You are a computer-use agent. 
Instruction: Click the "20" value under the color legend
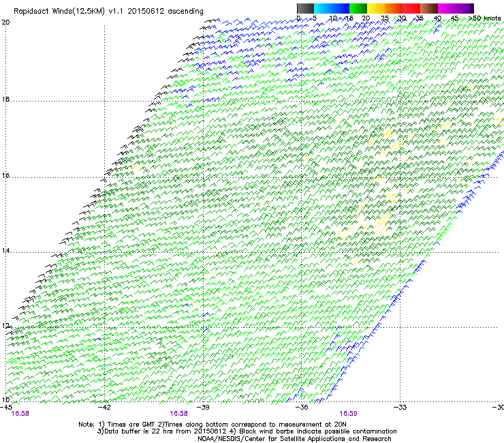click(366, 18)
